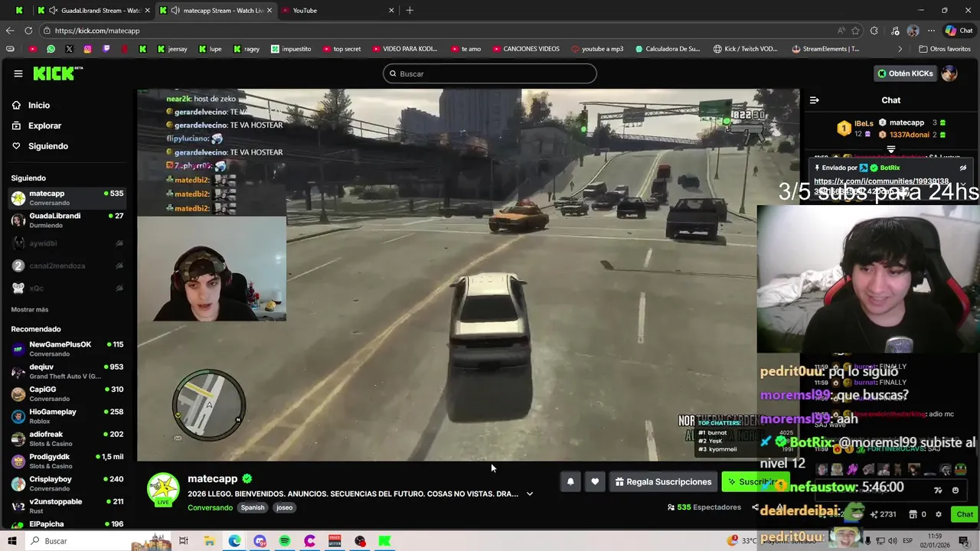Click the green Chat send button

(965, 514)
